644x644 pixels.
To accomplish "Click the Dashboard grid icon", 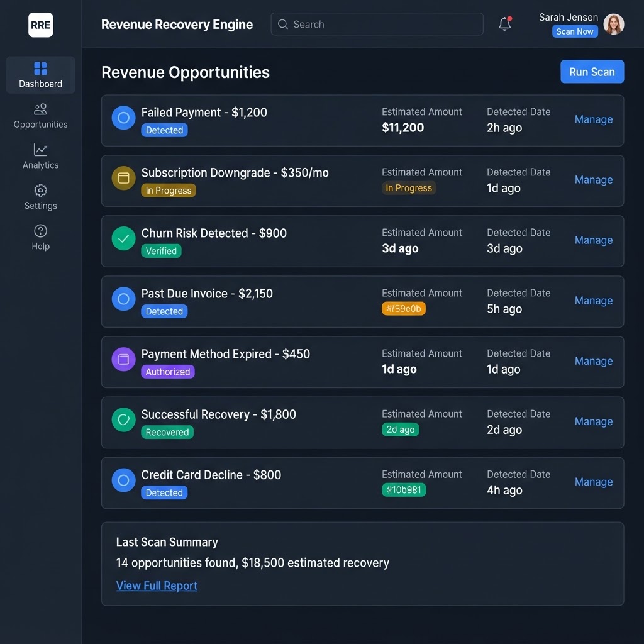I will click(40, 68).
